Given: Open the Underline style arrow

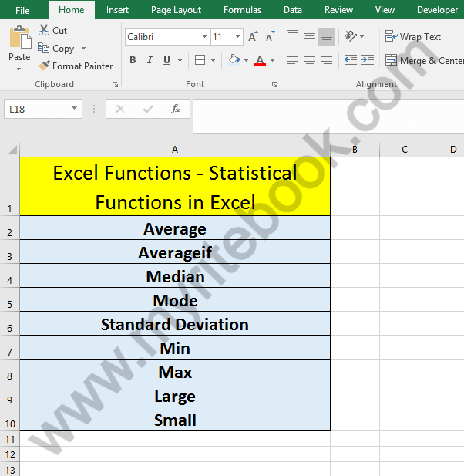Looking at the screenshot, I should point(180,60).
